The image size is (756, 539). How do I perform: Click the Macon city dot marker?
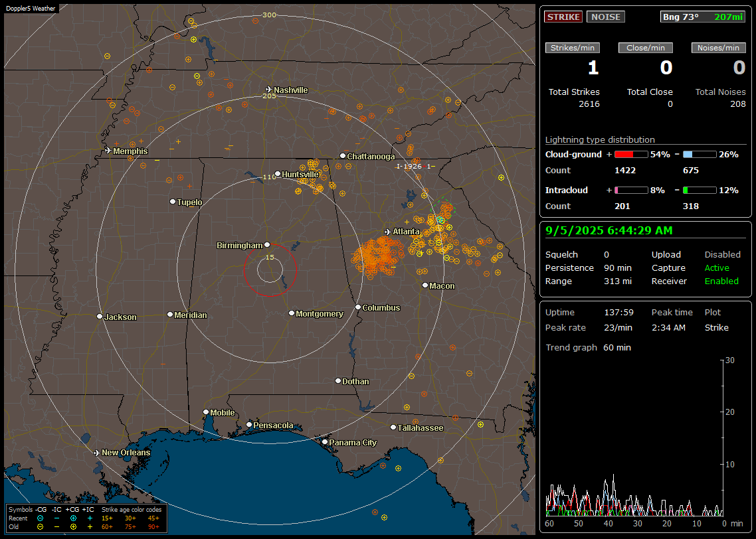(425, 285)
